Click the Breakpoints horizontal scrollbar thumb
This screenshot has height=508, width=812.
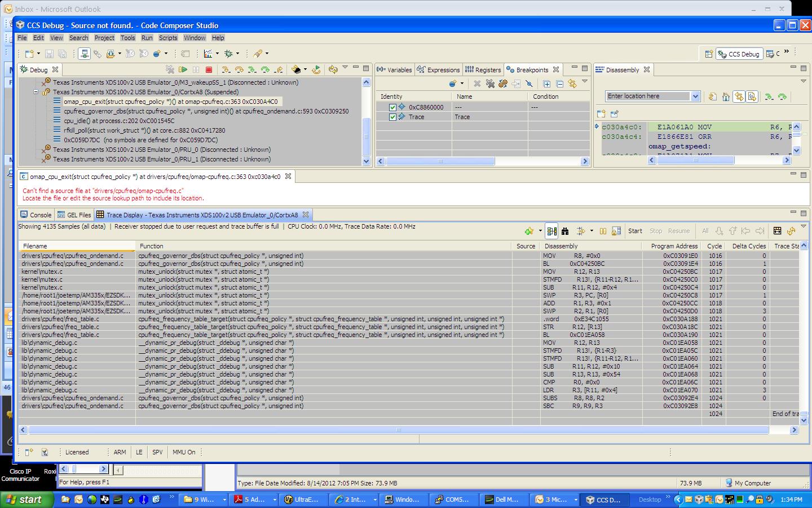click(440, 161)
